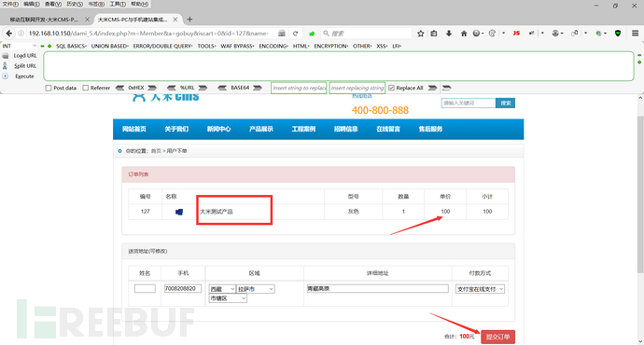
Task: Open the ENCODING HackBar menu
Action: point(273,46)
